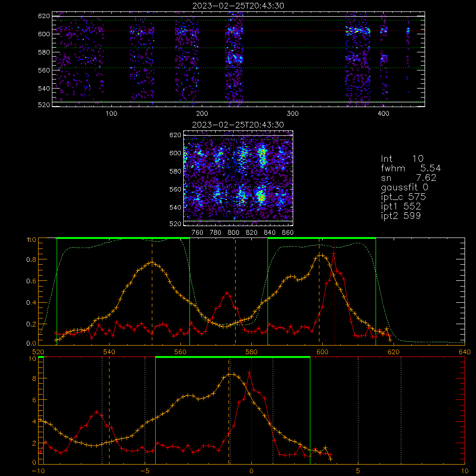Click the '0.2' y-axis label of the profile plot
Viewport: 476px width, 476px height.
tap(31, 324)
